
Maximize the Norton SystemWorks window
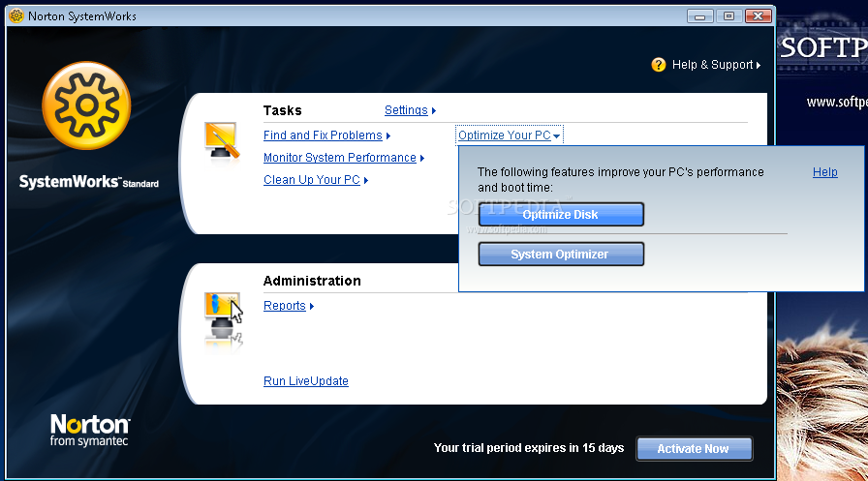(x=728, y=16)
